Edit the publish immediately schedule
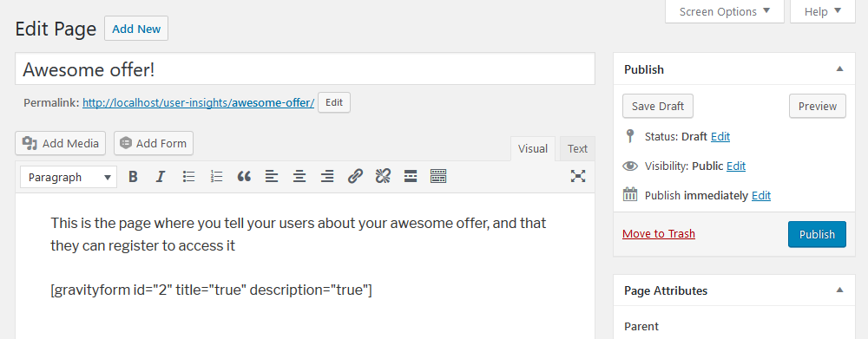 761,195
